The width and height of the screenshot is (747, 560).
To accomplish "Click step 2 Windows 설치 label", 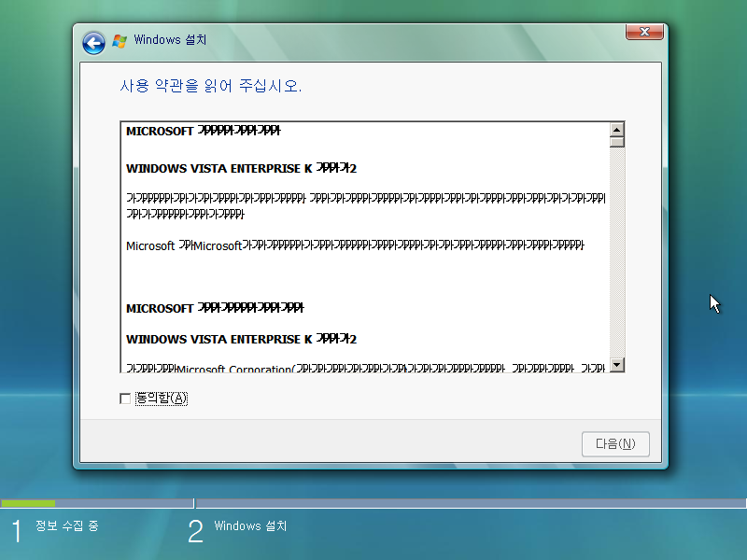I will pos(250,525).
